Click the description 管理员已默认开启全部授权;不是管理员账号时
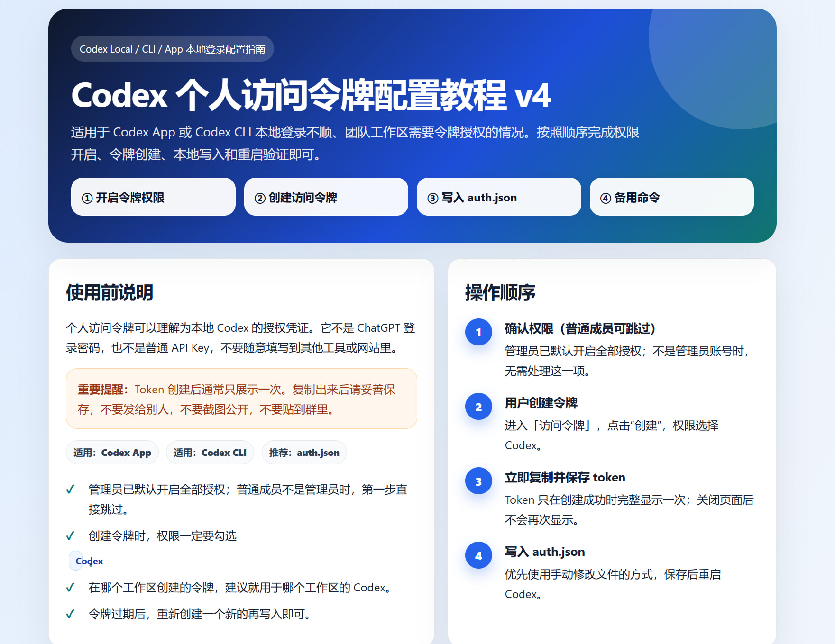This screenshot has height=644, width=835. (x=628, y=361)
